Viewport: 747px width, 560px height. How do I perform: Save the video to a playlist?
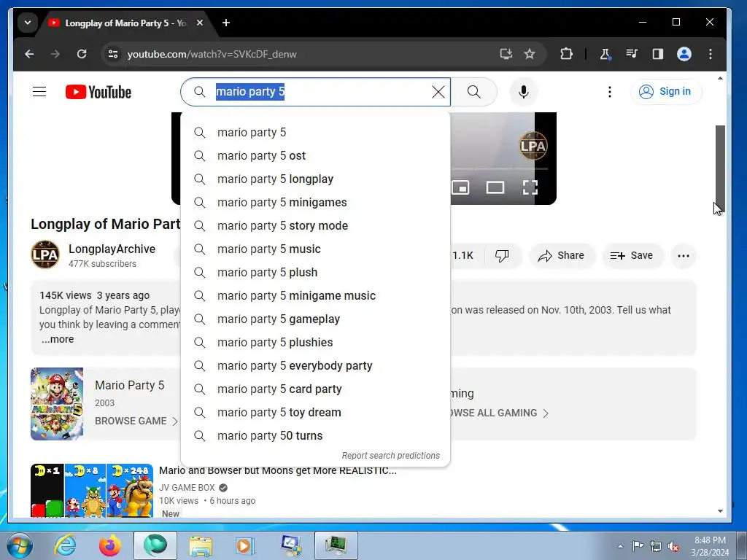tap(632, 256)
